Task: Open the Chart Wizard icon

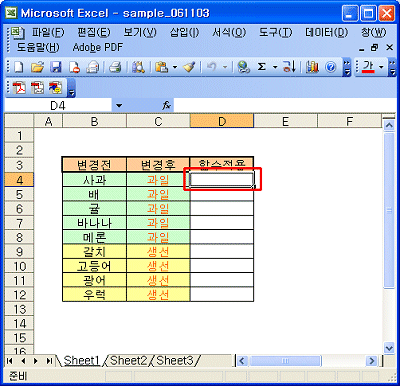Action: coord(312,67)
